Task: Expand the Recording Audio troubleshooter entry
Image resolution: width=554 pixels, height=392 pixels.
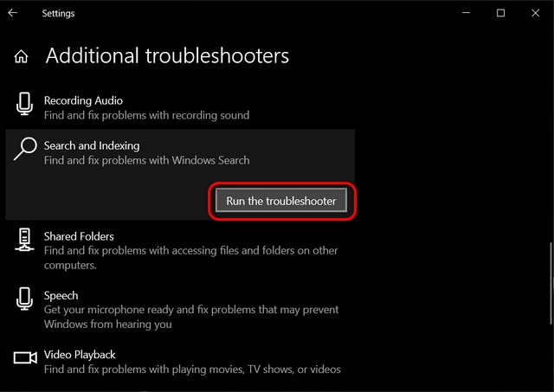Action: pyautogui.click(x=180, y=107)
